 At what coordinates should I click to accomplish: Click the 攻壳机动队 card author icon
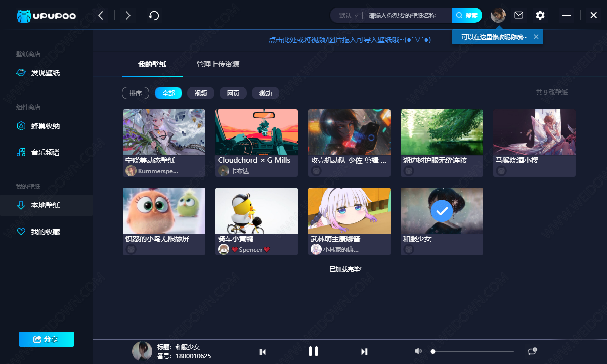point(316,171)
